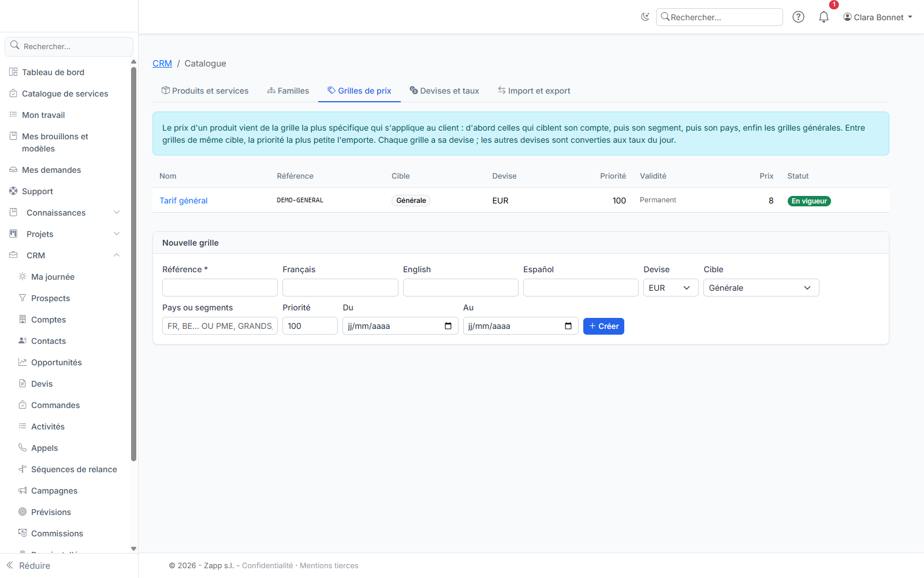Click the Référence input field

220,288
